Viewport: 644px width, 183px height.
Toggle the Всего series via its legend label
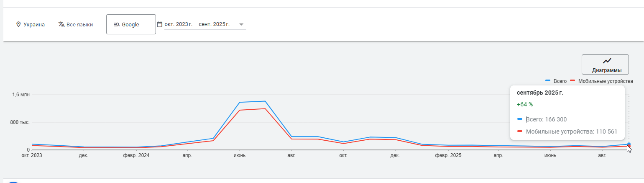[x=560, y=81]
